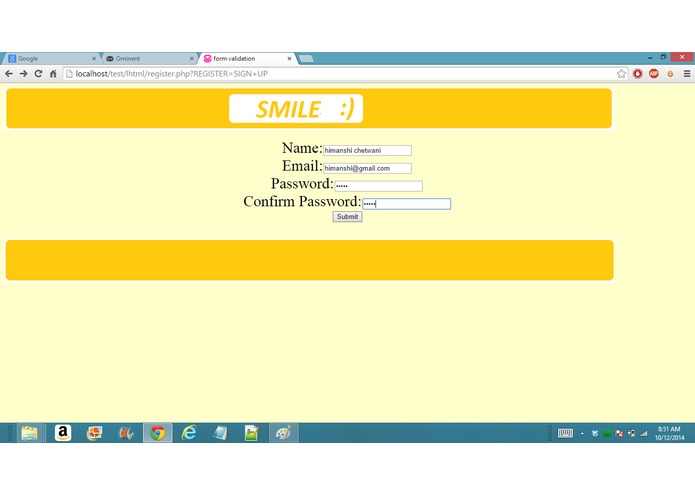Screen dimensions: 695x494
Task: Focus the Confirm Password field
Action: (x=406, y=204)
